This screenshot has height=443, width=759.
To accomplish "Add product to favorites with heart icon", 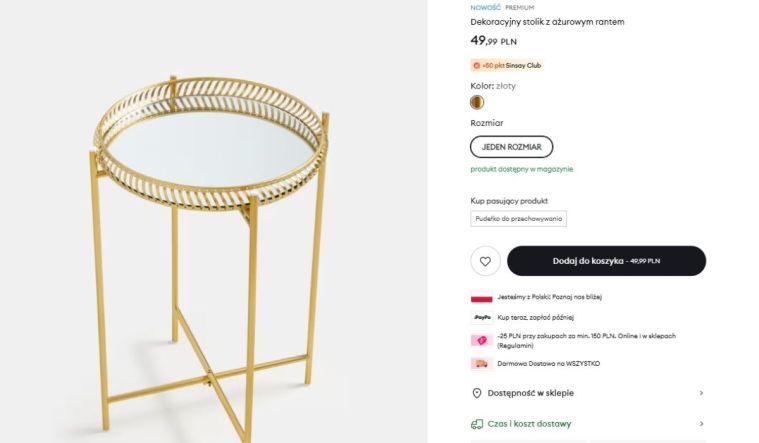I will coord(485,261).
